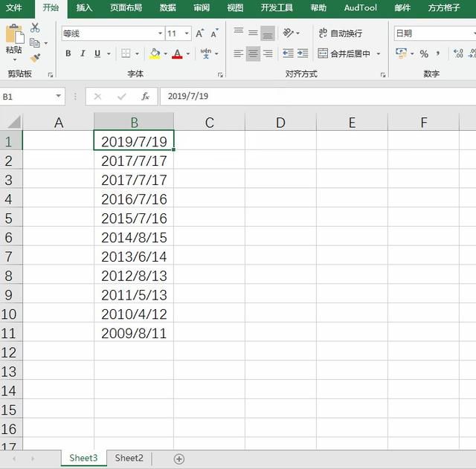Screen dimensions: 476x469
Task: Click the Paste (粘贴) clipboard icon
Action: 14,33
